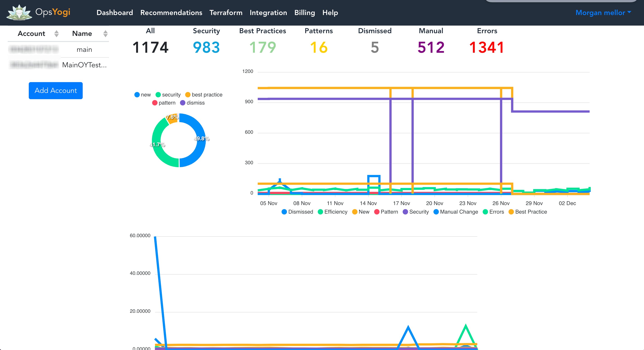Image resolution: width=644 pixels, height=350 pixels.
Task: Select the MainOYTest account row
Action: pos(84,65)
